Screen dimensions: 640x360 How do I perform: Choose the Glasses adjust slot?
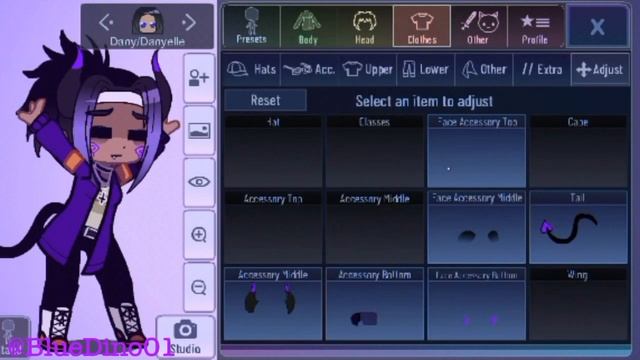(x=375, y=151)
